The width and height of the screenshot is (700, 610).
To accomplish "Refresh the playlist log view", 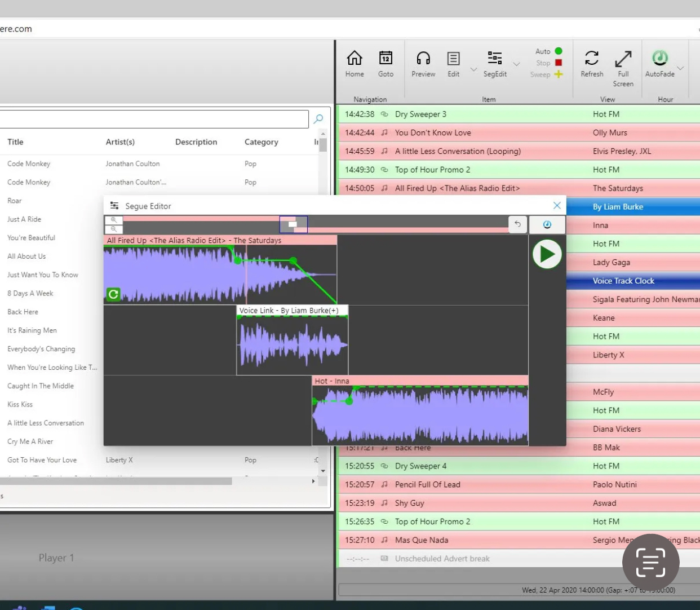I will (x=592, y=59).
